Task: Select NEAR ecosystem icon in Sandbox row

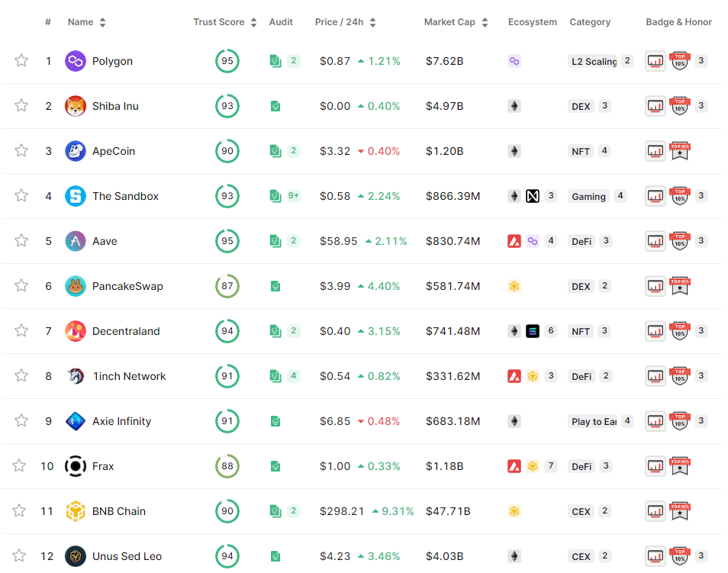Action: [533, 196]
